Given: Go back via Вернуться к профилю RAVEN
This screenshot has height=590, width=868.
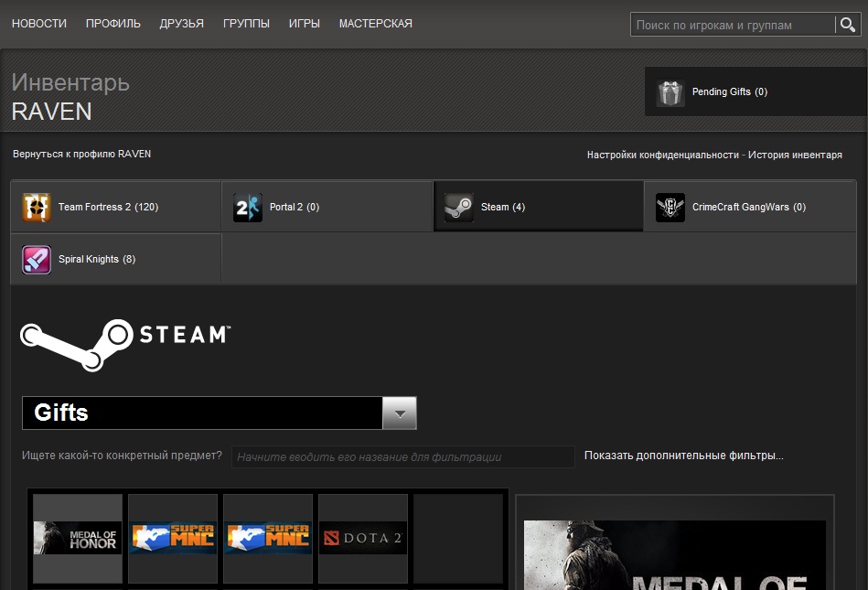Looking at the screenshot, I should [x=82, y=154].
